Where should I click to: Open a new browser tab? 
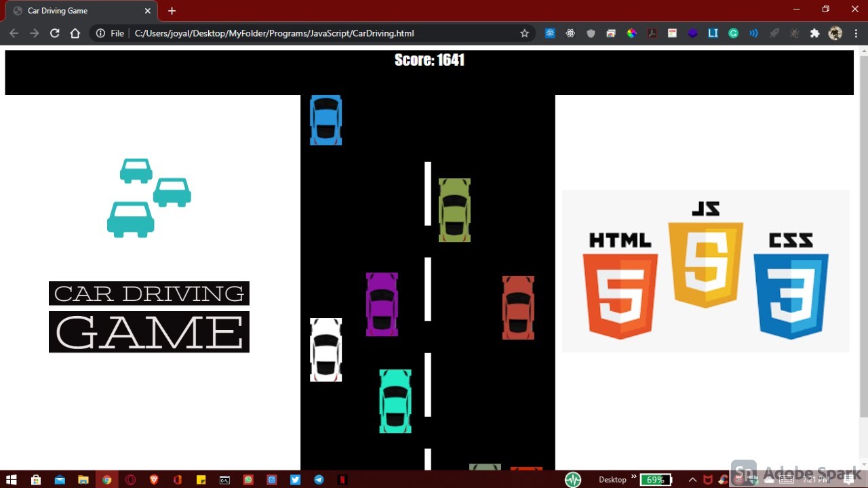[x=172, y=11]
